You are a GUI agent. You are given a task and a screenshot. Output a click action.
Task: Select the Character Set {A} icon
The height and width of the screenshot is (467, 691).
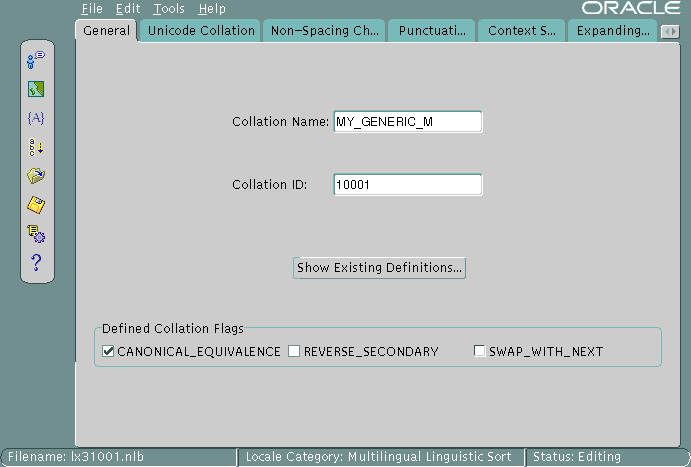36,118
